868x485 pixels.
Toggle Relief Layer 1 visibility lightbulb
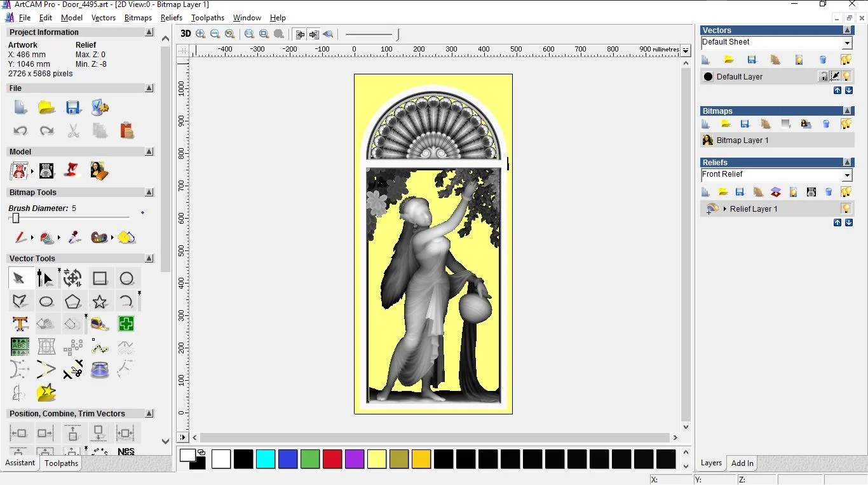(x=846, y=208)
